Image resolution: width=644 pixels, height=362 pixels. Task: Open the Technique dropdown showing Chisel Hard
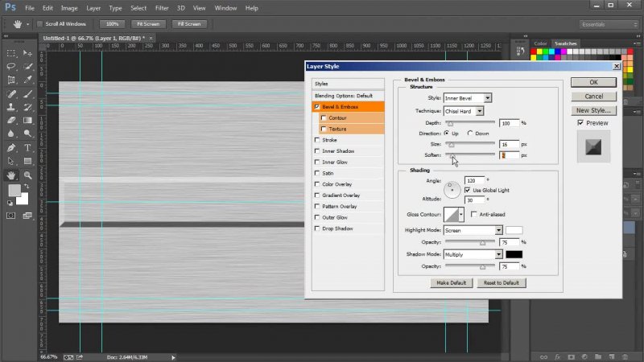point(464,111)
